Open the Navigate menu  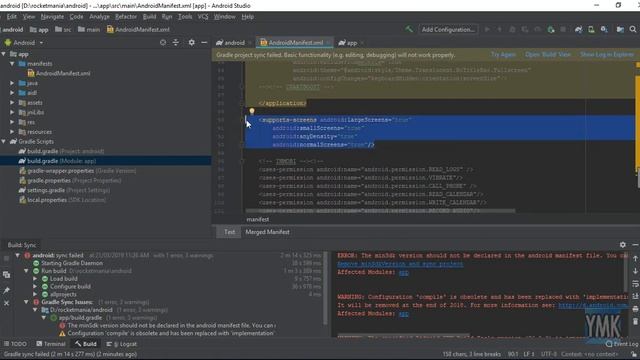pyautogui.click(x=52, y=17)
